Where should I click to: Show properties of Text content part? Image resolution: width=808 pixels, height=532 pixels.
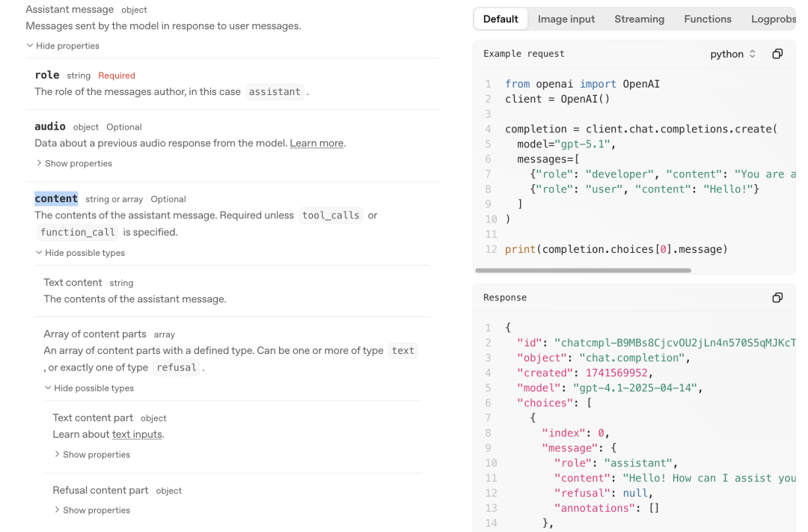92,455
